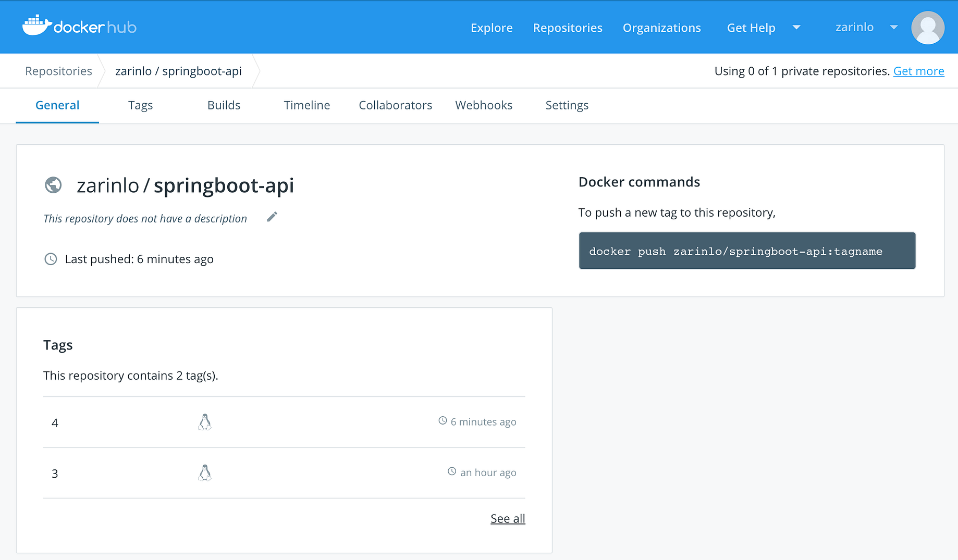958x560 pixels.
Task: Open the Get Help menu
Action: pos(751,28)
